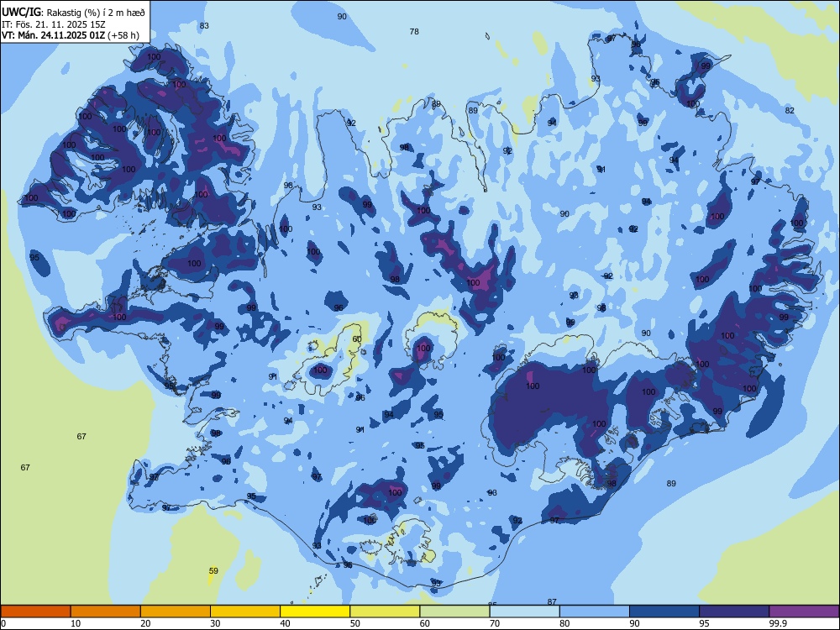
Task: Click the '60' value on the map
Action: pyautogui.click(x=357, y=339)
